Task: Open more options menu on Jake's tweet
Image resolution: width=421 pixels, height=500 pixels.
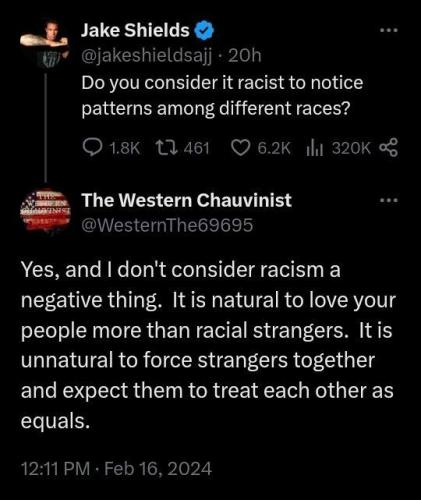Action: pyautogui.click(x=389, y=30)
